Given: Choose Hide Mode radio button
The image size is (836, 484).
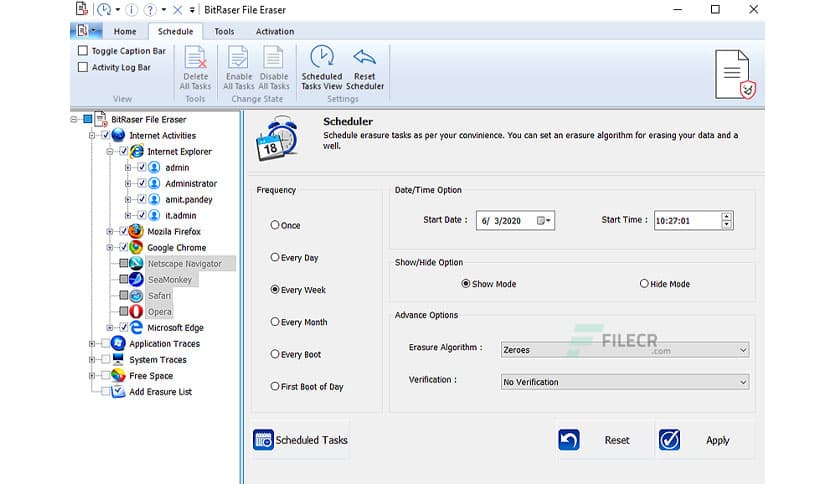Looking at the screenshot, I should point(644,284).
